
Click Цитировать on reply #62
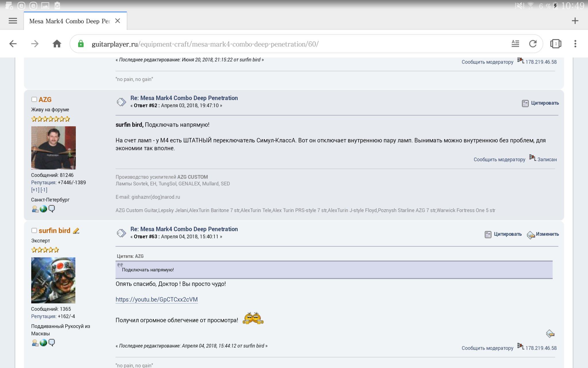544,103
